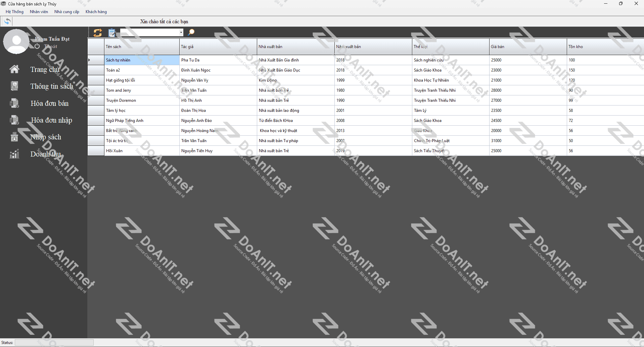
Task: Click the save document icon in toolbar
Action: [x=112, y=33]
